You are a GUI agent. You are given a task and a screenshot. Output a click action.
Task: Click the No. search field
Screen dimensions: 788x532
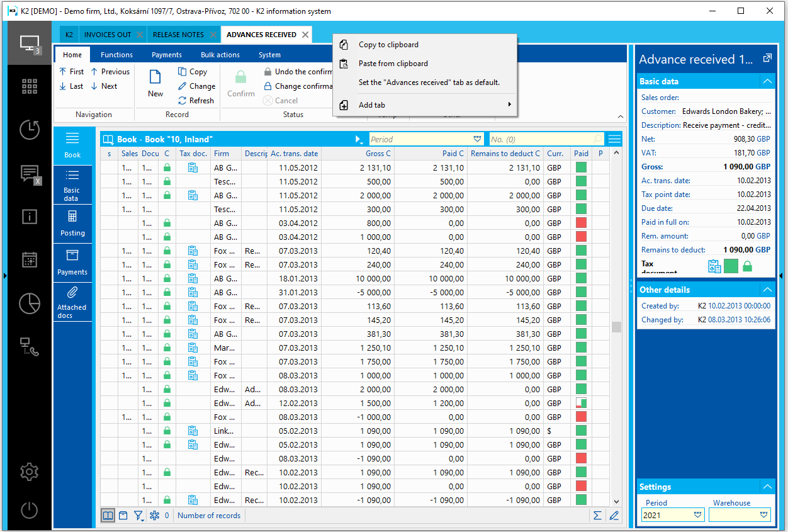click(546, 139)
